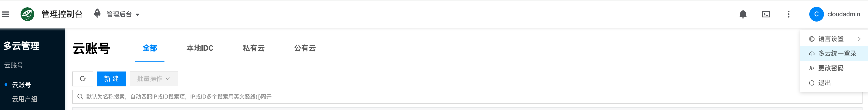This screenshot has height=110, width=868.
Task: Select 更改密码 in the user menu
Action: pyautogui.click(x=831, y=68)
